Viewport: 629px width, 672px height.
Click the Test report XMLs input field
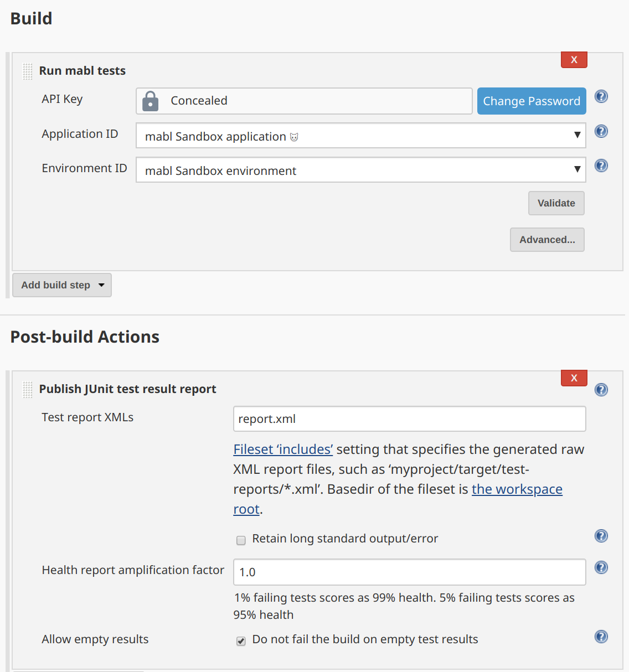tap(409, 419)
